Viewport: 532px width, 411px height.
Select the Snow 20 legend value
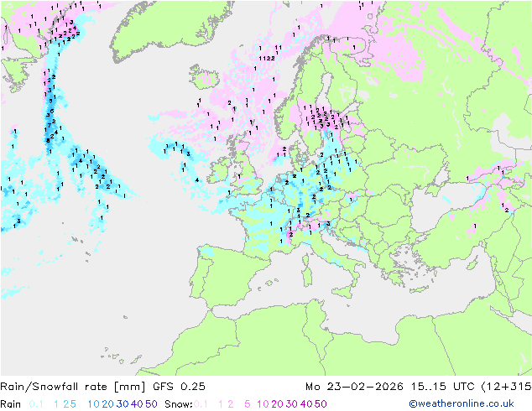coord(277,404)
